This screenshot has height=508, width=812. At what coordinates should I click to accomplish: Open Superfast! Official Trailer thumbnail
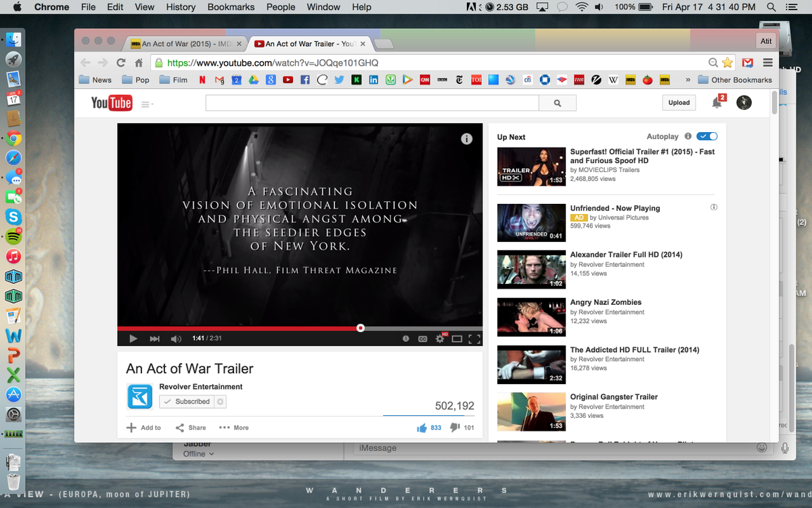[x=531, y=167]
